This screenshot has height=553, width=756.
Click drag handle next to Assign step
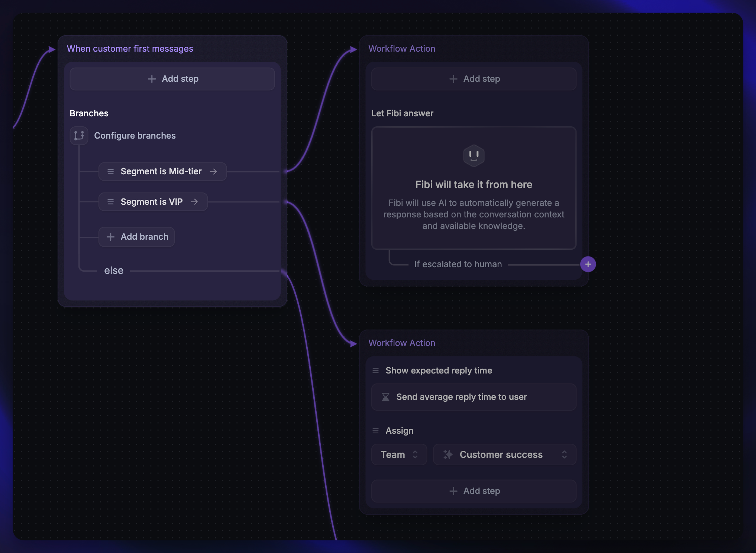point(376,431)
